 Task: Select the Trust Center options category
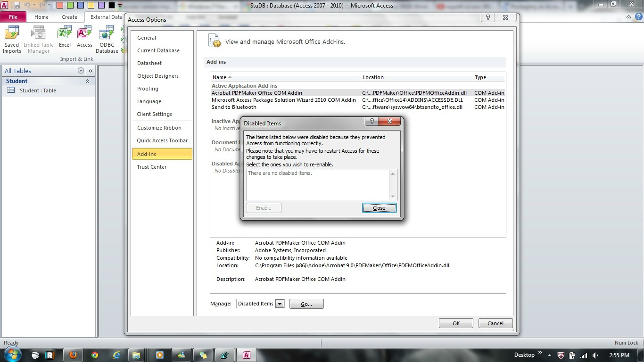coord(152,167)
